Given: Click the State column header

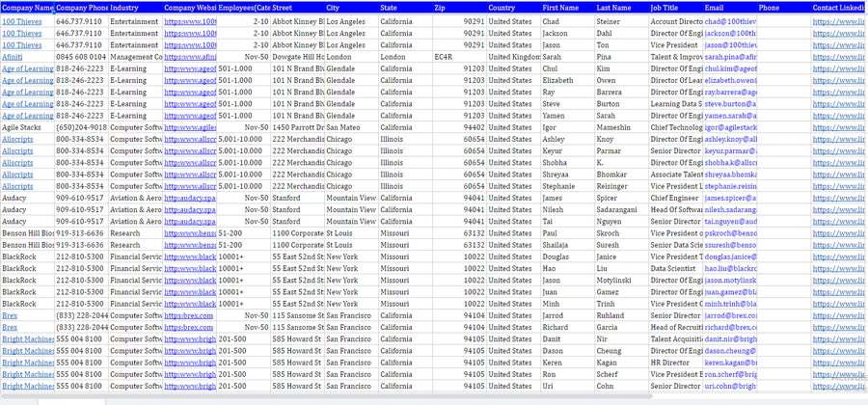Looking at the screenshot, I should point(406,8).
